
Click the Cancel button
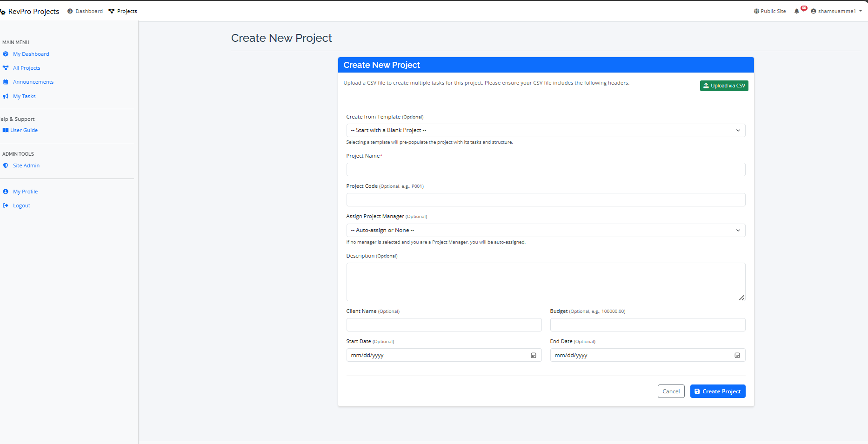coord(671,391)
